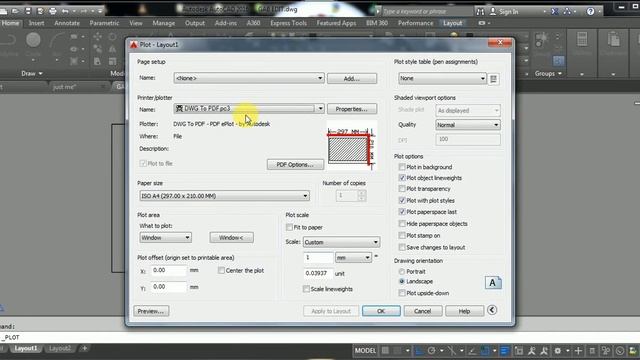Toggle Plot with plot styles checkbox
Image resolution: width=640 pixels, height=360 pixels.
point(402,200)
